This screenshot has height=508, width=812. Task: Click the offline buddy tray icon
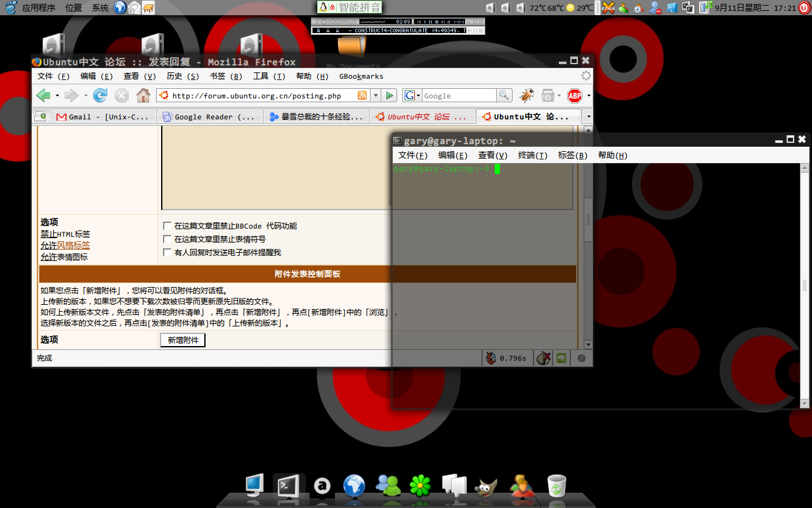coord(655,8)
